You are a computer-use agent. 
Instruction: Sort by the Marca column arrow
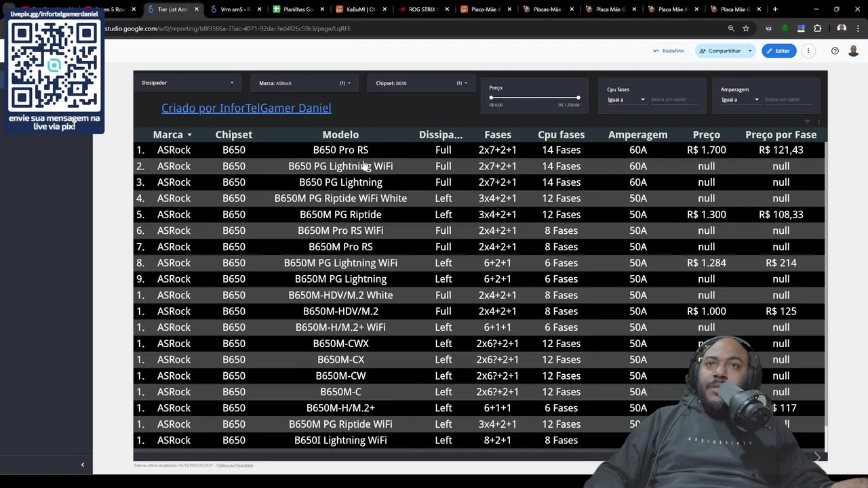tap(189, 135)
